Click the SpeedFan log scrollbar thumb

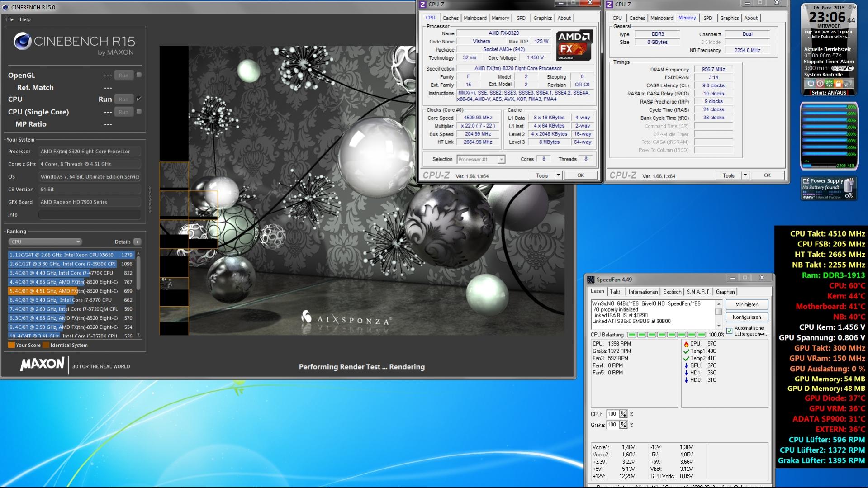click(x=718, y=312)
